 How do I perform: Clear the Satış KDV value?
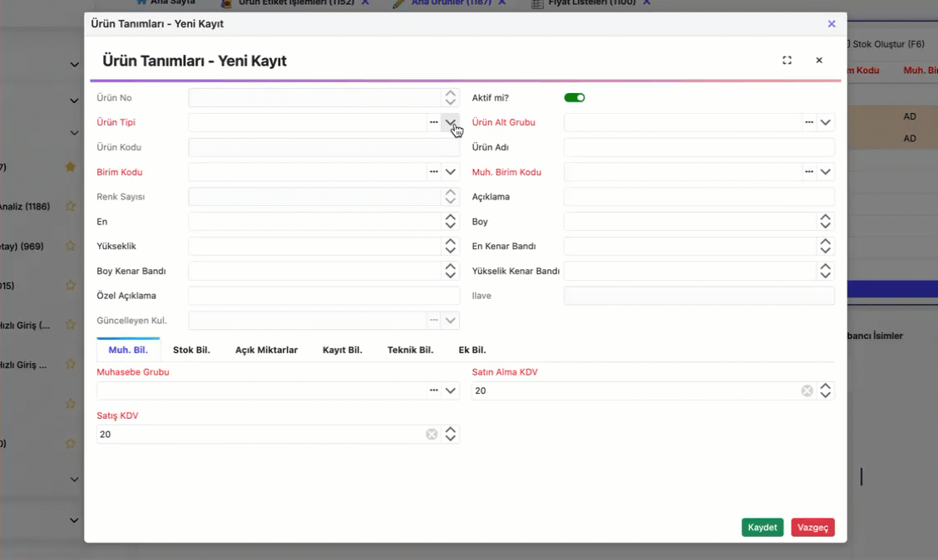(x=432, y=434)
